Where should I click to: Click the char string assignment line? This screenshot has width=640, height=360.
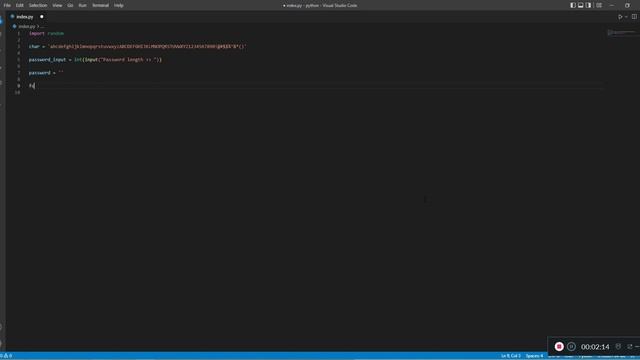pyautogui.click(x=138, y=47)
